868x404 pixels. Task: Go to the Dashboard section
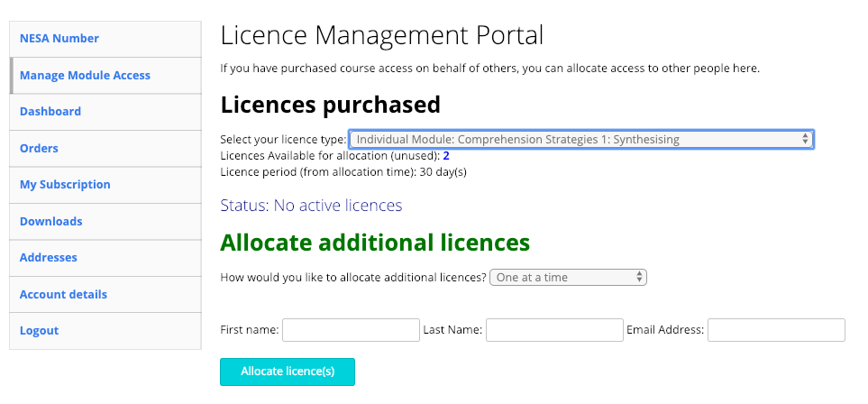(50, 112)
